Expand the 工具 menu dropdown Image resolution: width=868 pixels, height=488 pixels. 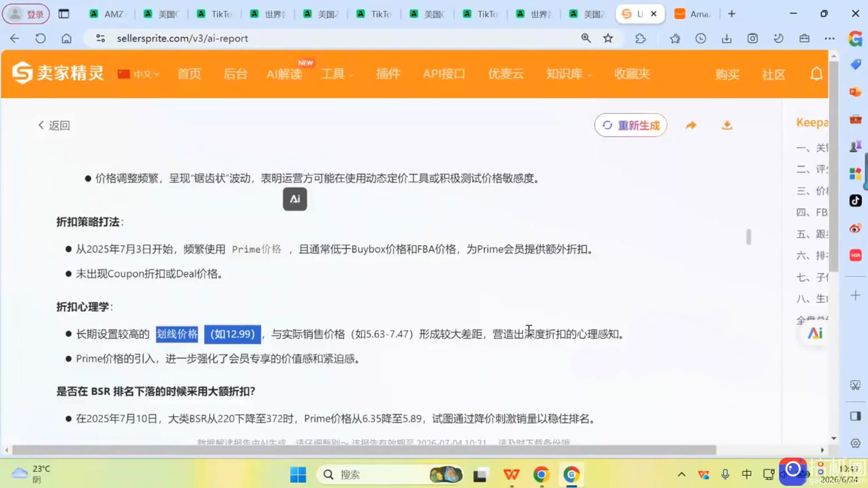tap(337, 74)
